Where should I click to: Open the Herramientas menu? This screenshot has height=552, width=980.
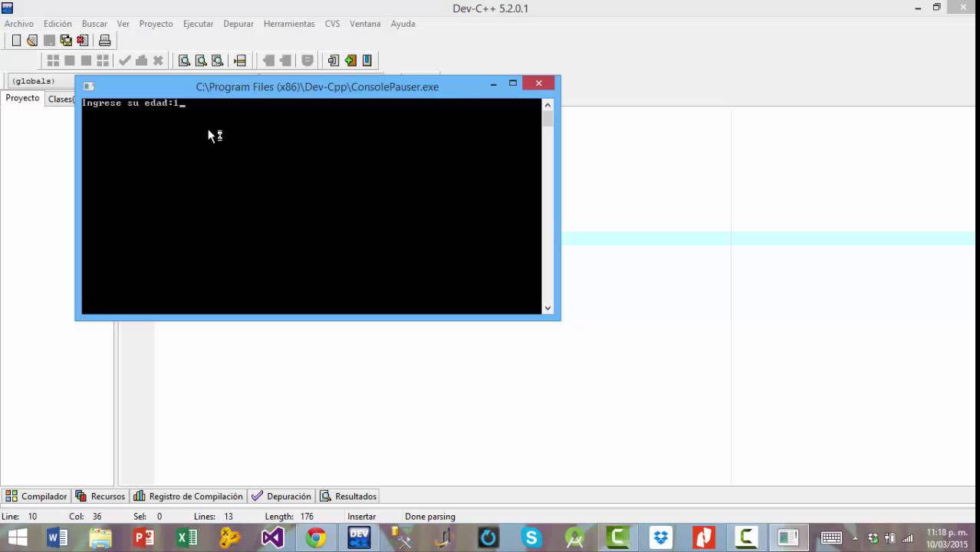click(289, 24)
